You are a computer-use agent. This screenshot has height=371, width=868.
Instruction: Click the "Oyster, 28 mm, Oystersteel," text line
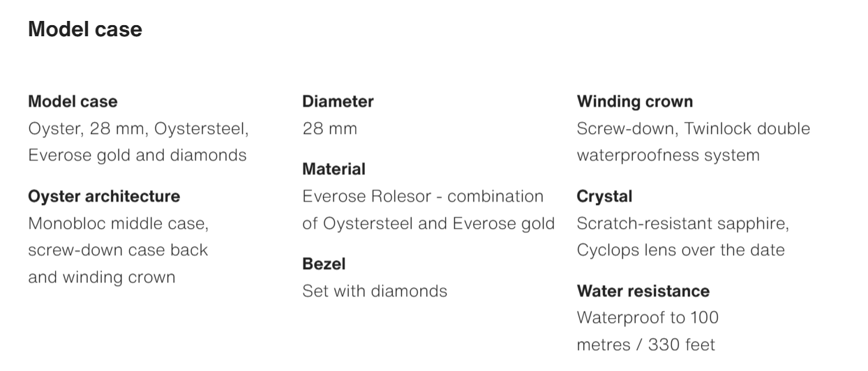point(138,129)
